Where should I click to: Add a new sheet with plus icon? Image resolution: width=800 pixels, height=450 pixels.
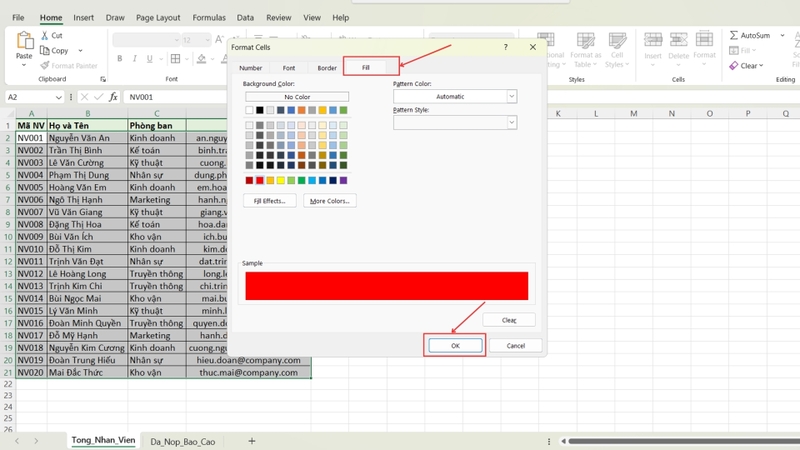tap(252, 441)
